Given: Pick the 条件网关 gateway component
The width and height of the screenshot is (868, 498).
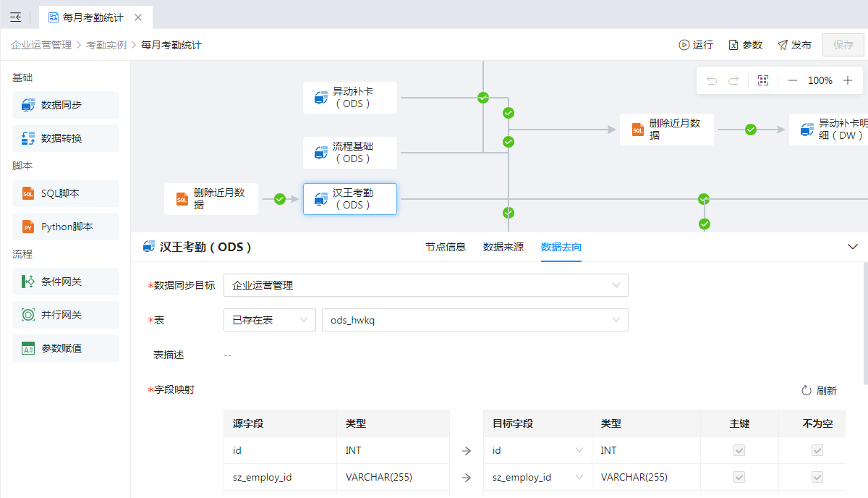Looking at the screenshot, I should click(66, 282).
